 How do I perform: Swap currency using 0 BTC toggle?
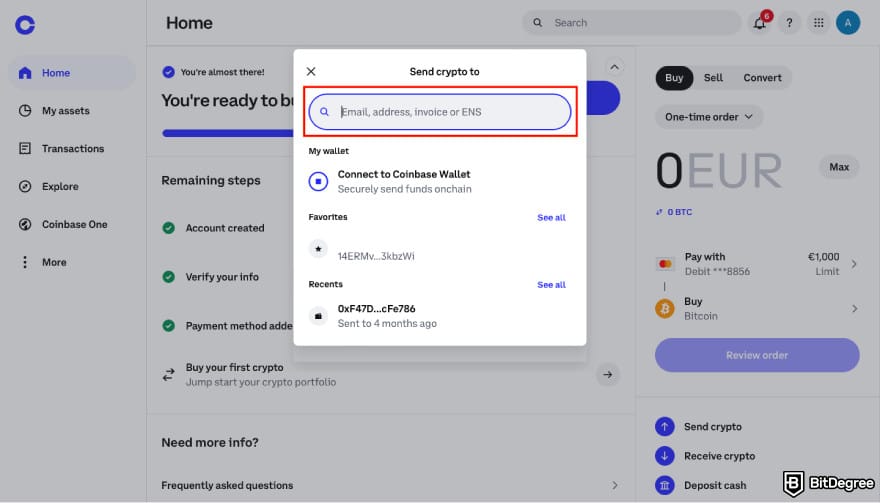tap(674, 212)
